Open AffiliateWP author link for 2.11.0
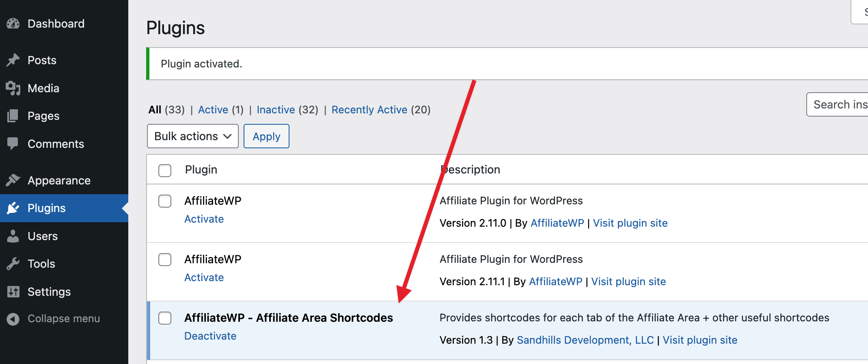Viewport: 868px width, 364px height. click(557, 223)
